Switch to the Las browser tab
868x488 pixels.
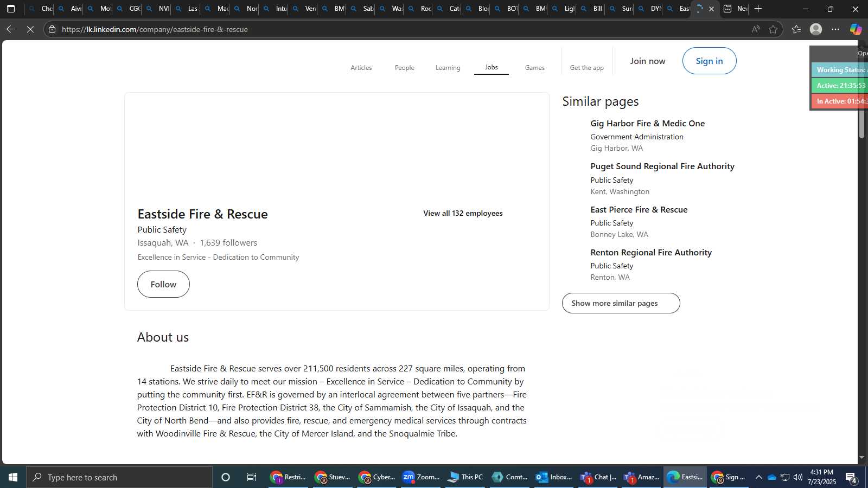pos(187,9)
